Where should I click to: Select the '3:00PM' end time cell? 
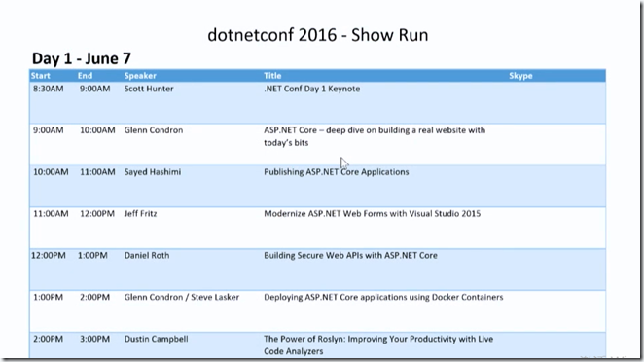click(95, 339)
